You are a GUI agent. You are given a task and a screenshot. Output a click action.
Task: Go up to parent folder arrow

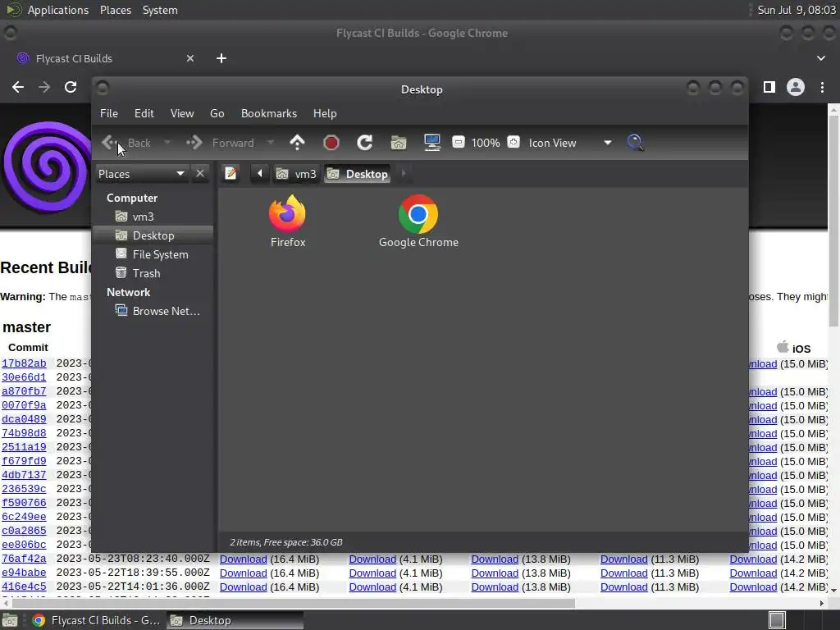point(297,143)
